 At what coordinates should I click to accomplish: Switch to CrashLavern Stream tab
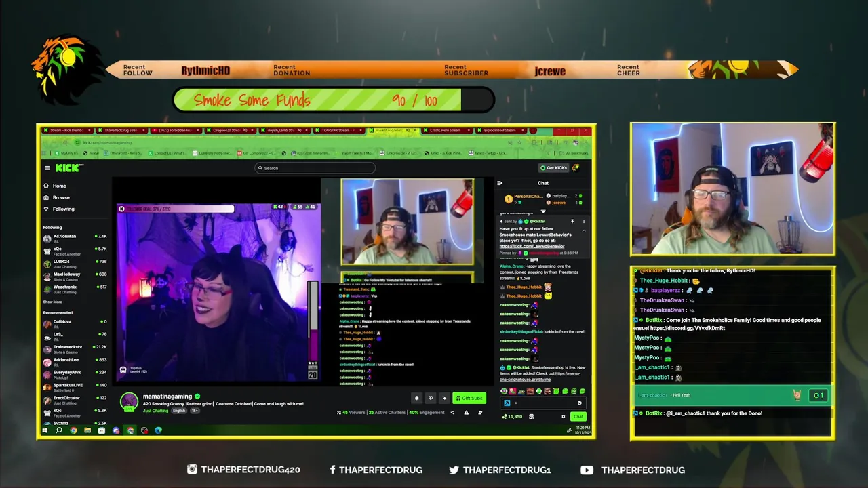(x=447, y=130)
